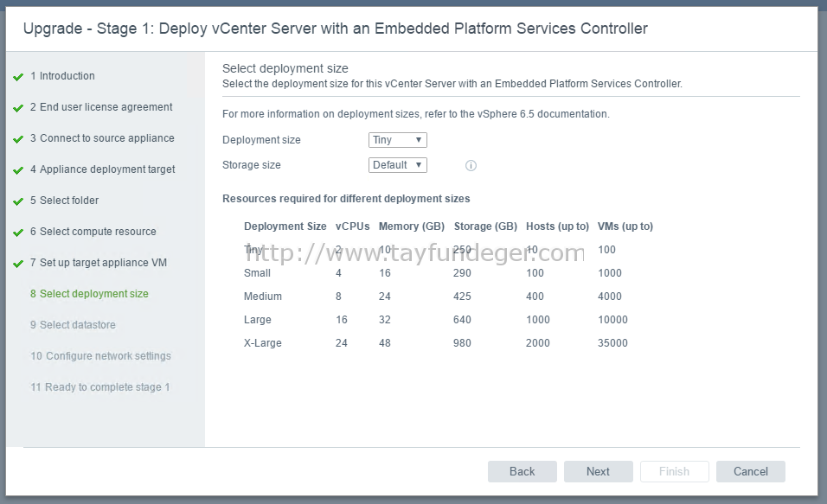827x504 pixels.
Task: Click hosts value '100' in the Small row
Action: click(535, 273)
